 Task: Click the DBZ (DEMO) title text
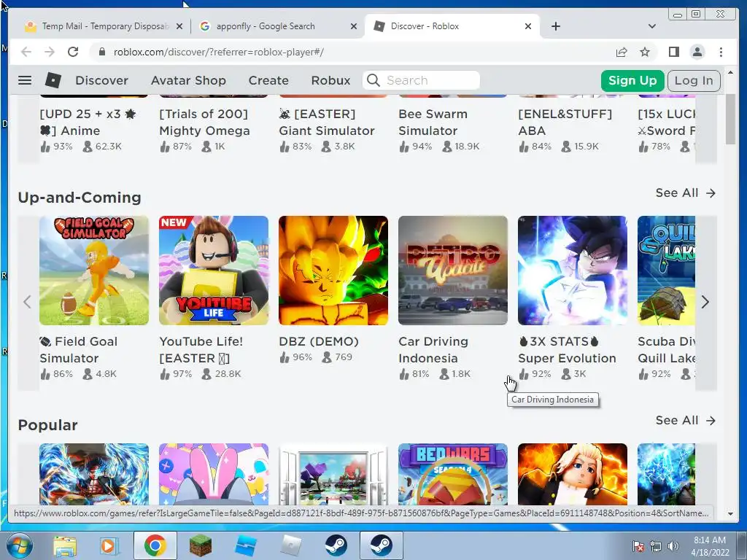(319, 341)
